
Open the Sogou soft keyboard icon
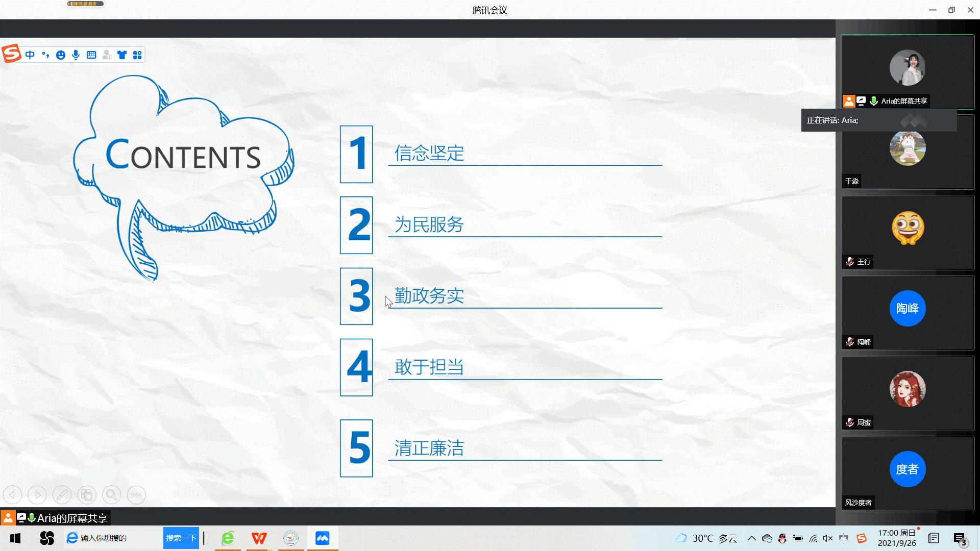click(x=91, y=55)
